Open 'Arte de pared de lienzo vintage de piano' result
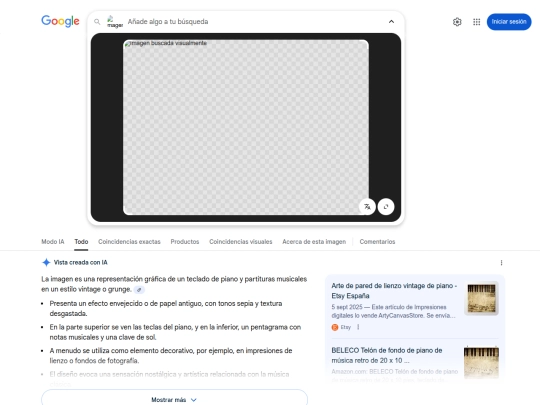This screenshot has width=540, height=405. click(x=394, y=291)
